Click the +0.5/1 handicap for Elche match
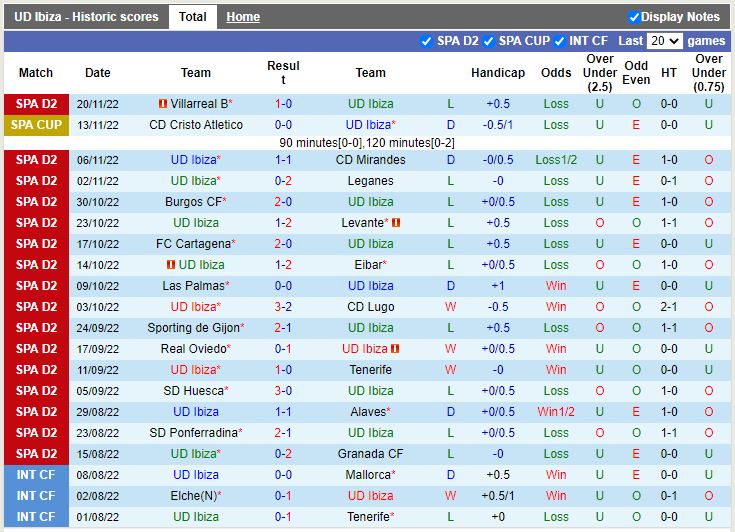This screenshot has height=532, width=735. (498, 496)
